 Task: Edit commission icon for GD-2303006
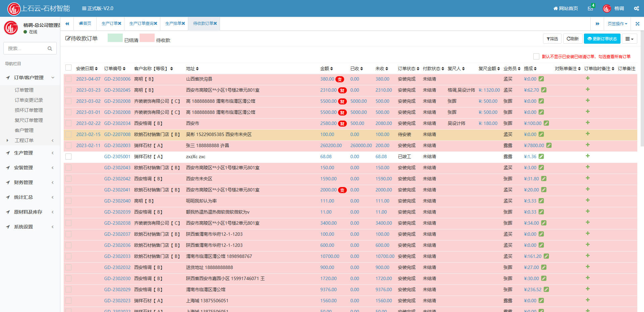pyautogui.click(x=541, y=79)
